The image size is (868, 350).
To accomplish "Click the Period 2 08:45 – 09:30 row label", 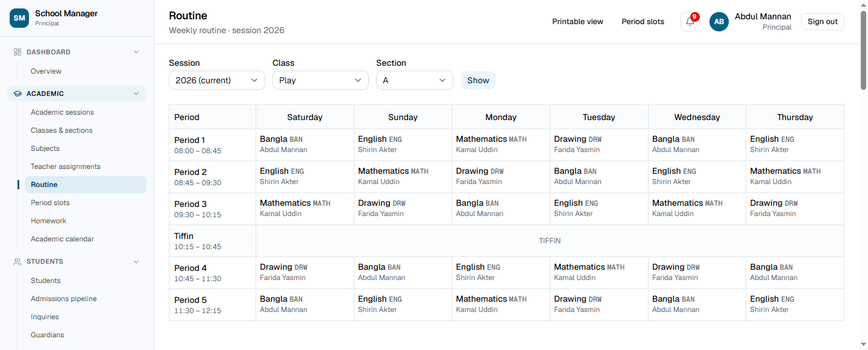I will (212, 177).
